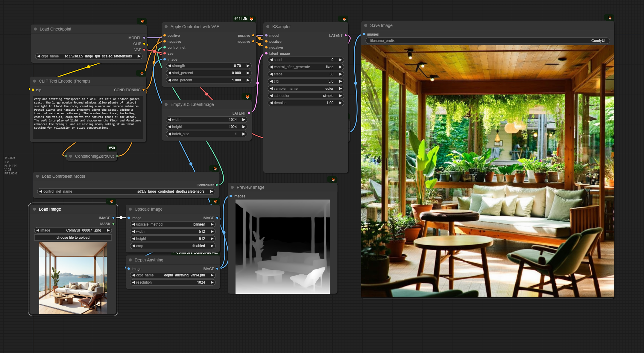Open the crop disabled dropdown

point(173,246)
